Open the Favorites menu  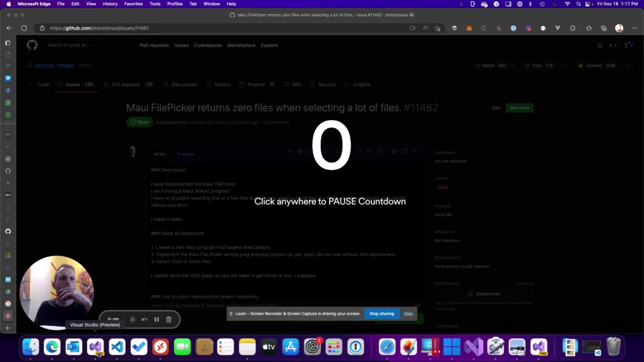click(x=133, y=4)
